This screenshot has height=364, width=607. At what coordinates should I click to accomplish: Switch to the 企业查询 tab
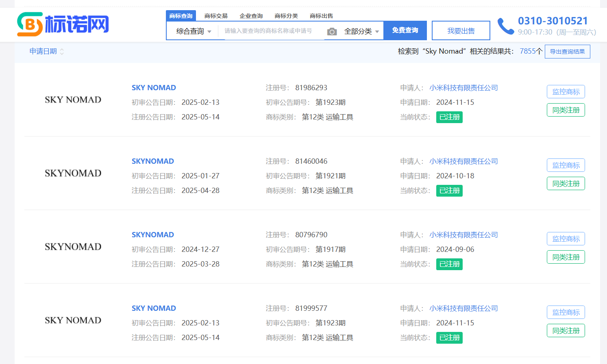click(251, 16)
